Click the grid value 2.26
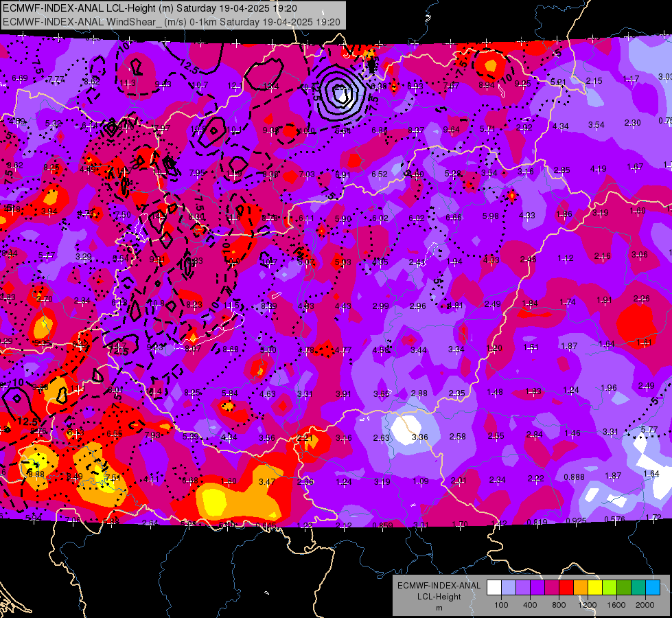Image resolution: width=672 pixels, height=618 pixels. point(642,299)
